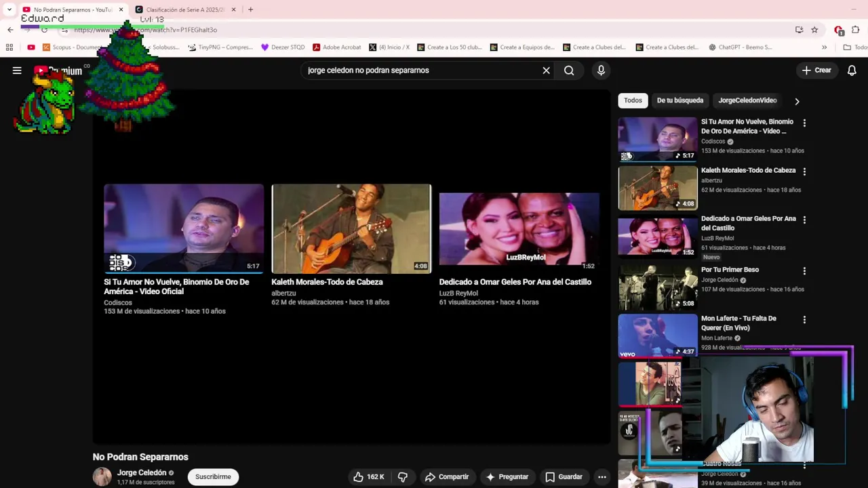Viewport: 868px width, 488px height.
Task: Open Adobe Acrobat bookmark
Action: point(336,47)
